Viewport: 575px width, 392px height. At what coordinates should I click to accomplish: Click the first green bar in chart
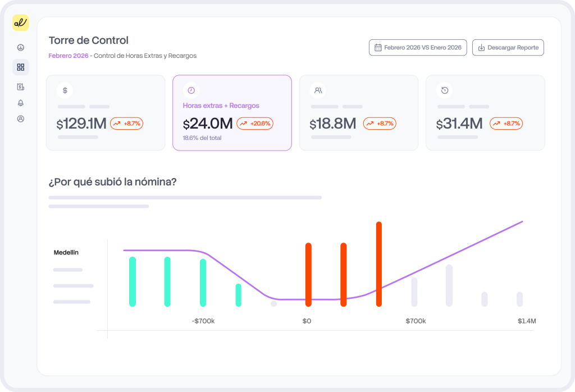point(133,281)
